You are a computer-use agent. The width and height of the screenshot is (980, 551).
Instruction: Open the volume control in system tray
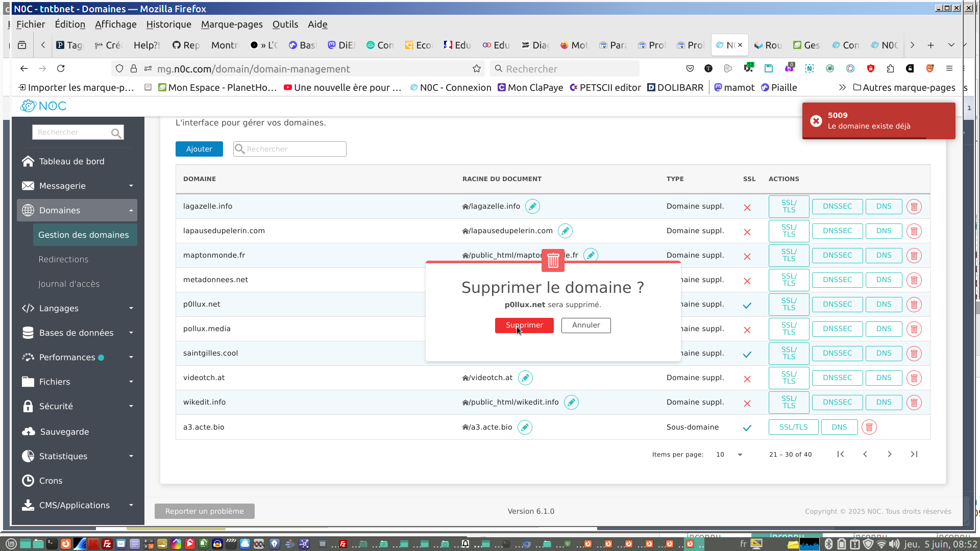point(894,544)
